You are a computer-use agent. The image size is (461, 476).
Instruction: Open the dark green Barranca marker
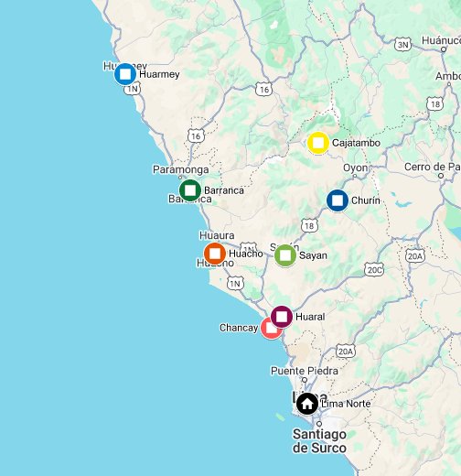[x=190, y=190]
